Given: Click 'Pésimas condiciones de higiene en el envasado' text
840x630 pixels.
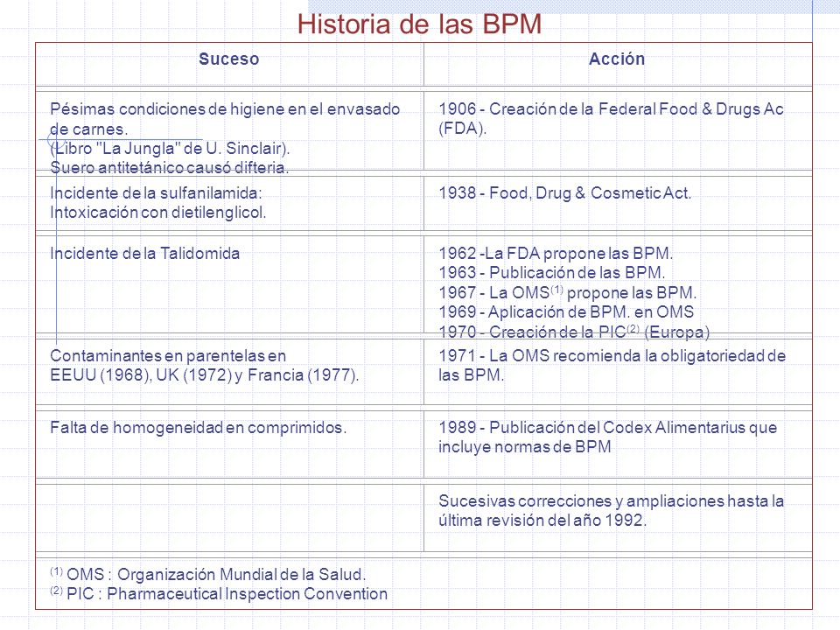Looking at the screenshot, I should coord(225,109).
